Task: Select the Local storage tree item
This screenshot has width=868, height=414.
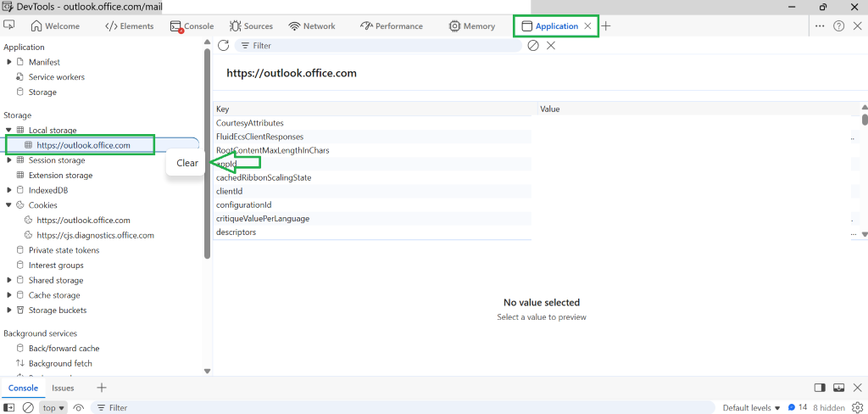Action: pos(53,131)
